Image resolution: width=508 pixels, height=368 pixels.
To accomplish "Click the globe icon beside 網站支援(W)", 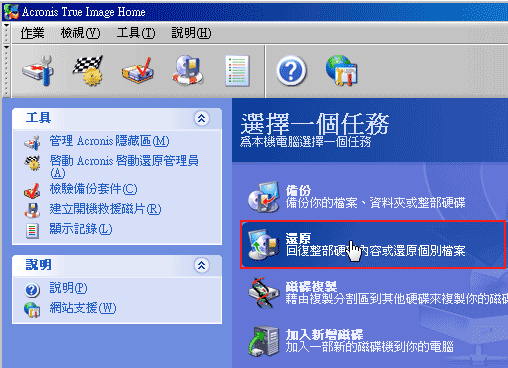I will (32, 310).
